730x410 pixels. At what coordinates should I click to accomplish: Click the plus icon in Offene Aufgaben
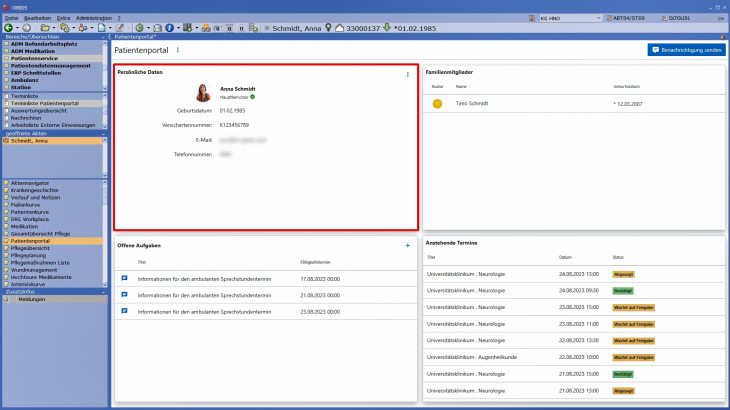click(x=407, y=245)
